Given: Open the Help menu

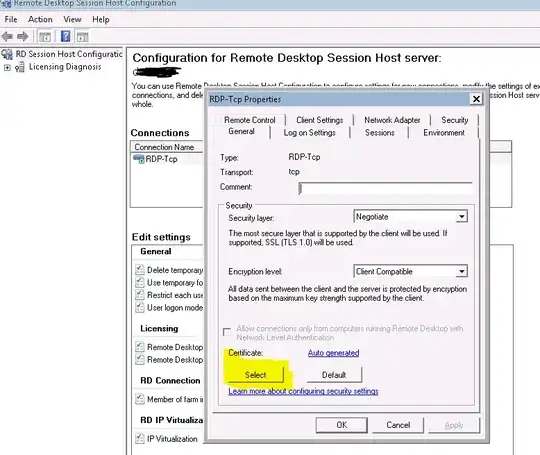Looking at the screenshot, I should pyautogui.click(x=101, y=19).
